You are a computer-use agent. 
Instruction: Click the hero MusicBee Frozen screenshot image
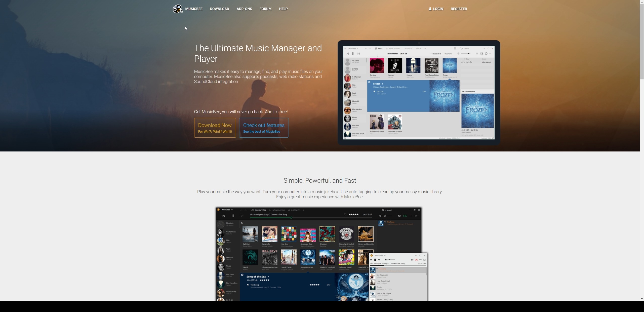419,93
